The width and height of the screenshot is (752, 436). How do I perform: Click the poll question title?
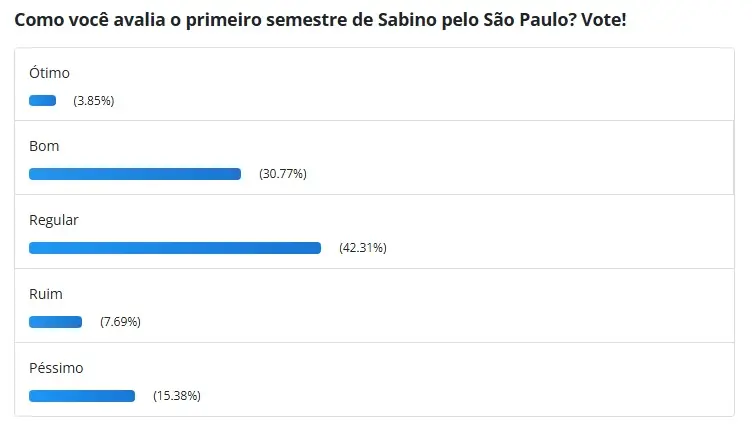[x=320, y=20]
